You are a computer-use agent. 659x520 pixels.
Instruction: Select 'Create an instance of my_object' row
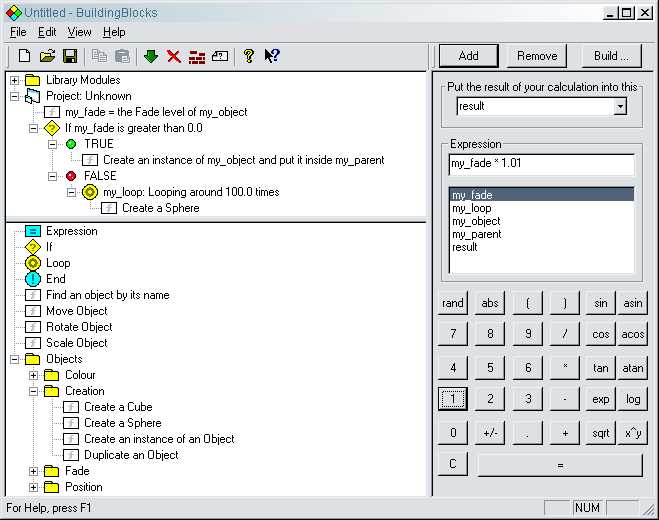243,160
